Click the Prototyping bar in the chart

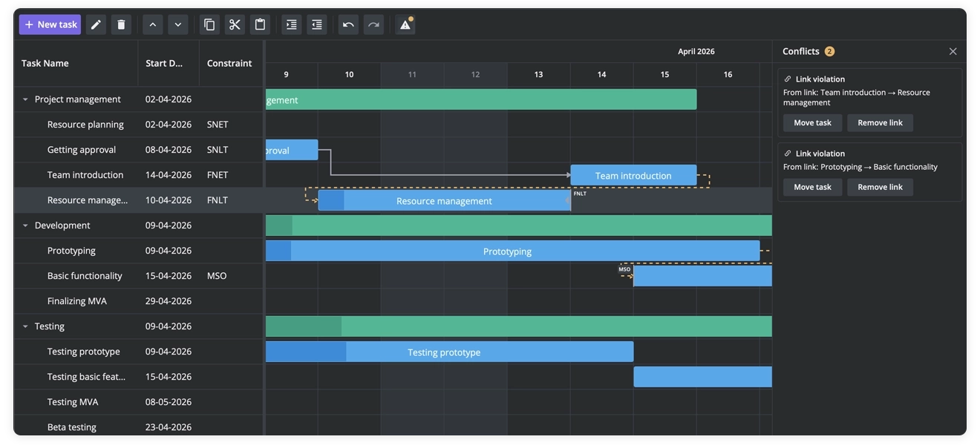point(512,251)
